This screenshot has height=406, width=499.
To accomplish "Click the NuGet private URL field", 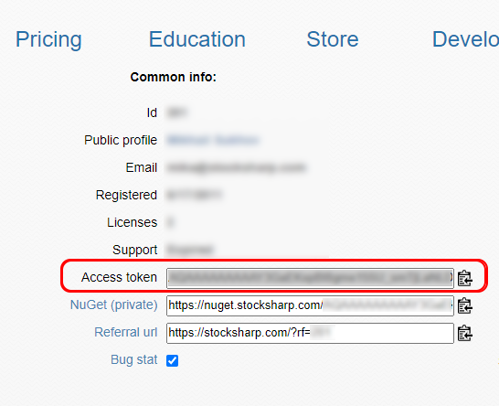I will tap(310, 305).
